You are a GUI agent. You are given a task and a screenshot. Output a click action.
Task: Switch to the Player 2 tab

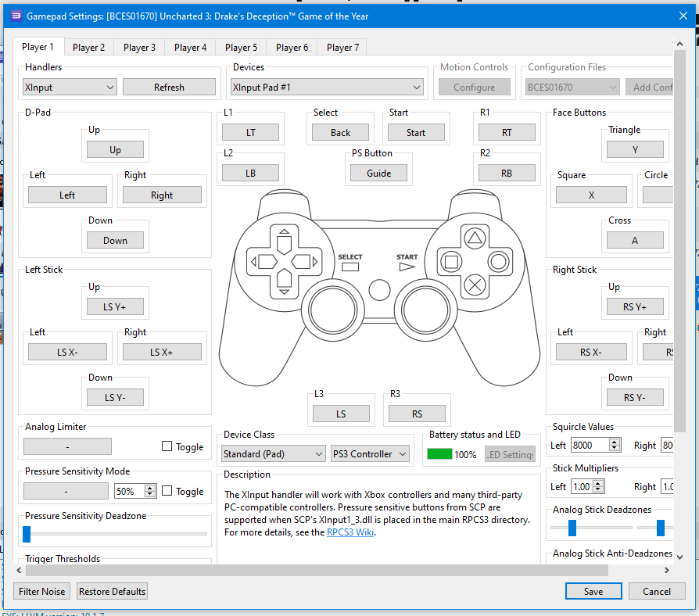tap(88, 48)
